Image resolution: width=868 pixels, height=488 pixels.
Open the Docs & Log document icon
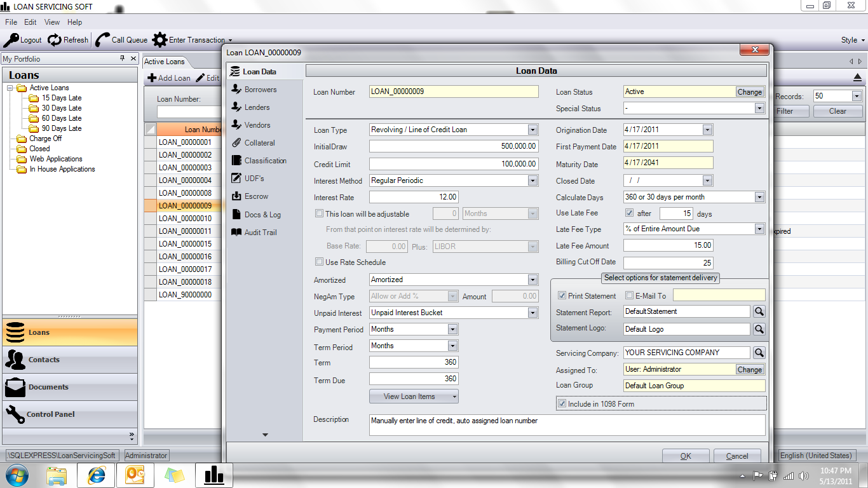tap(236, 215)
